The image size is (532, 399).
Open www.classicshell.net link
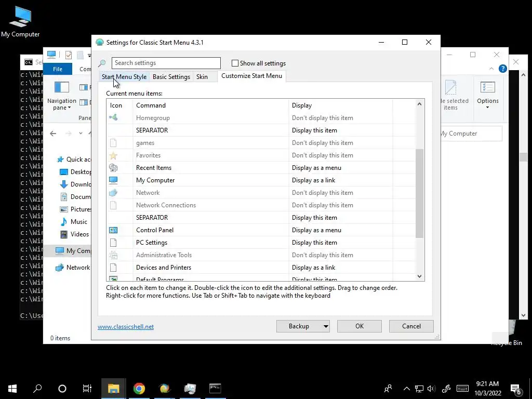point(126,327)
